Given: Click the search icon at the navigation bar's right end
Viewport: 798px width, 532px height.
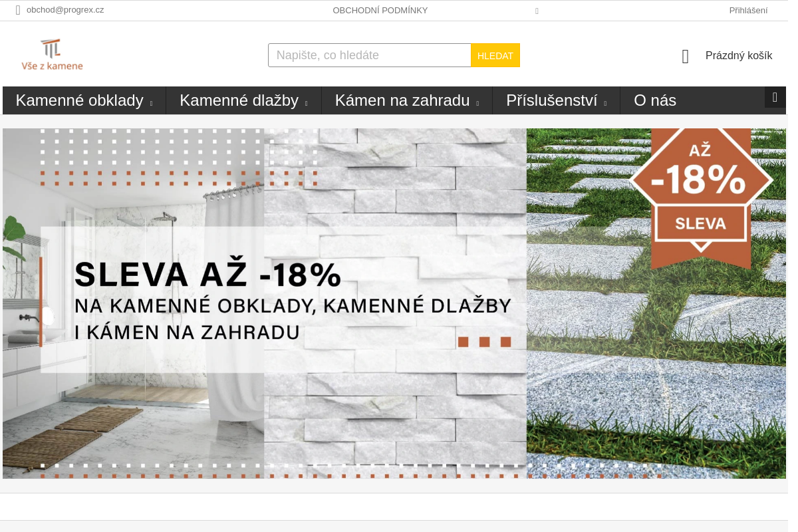Looking at the screenshot, I should (x=775, y=97).
